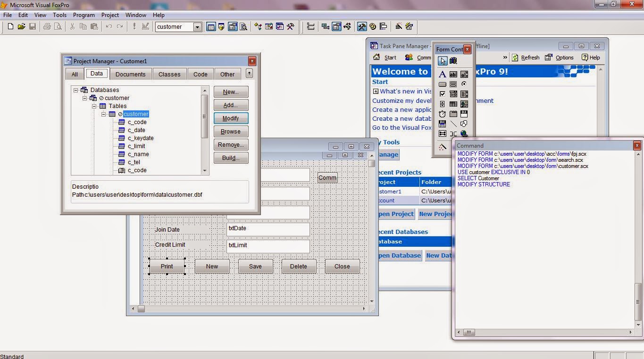Toggle the Form Controls Toolbar button
The image size is (644, 359).
click(x=362, y=27)
